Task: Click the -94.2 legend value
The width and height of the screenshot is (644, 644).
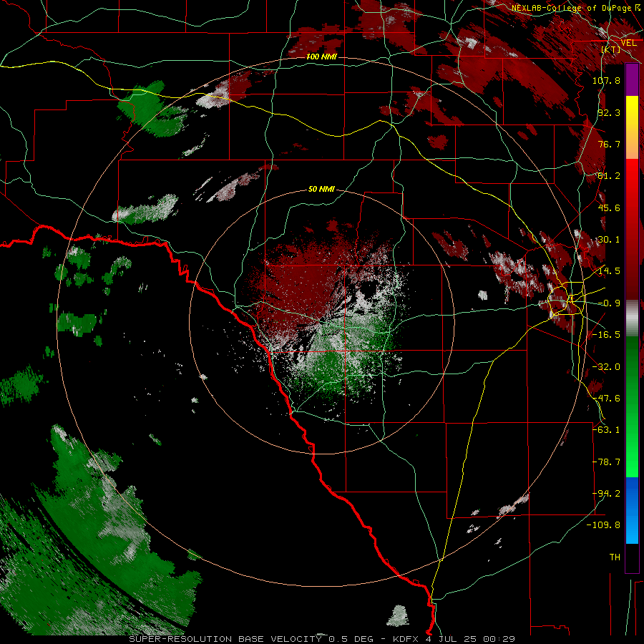Action: pyautogui.click(x=606, y=494)
